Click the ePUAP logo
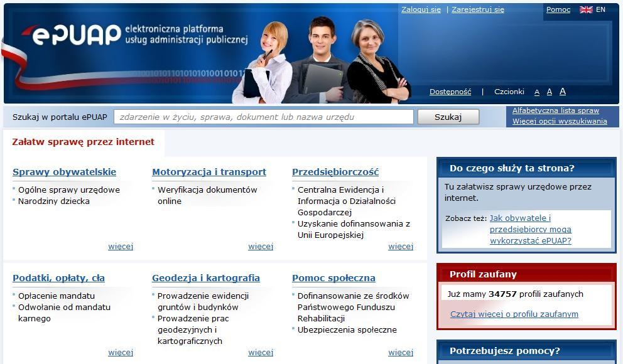This screenshot has height=364, width=623. click(72, 35)
